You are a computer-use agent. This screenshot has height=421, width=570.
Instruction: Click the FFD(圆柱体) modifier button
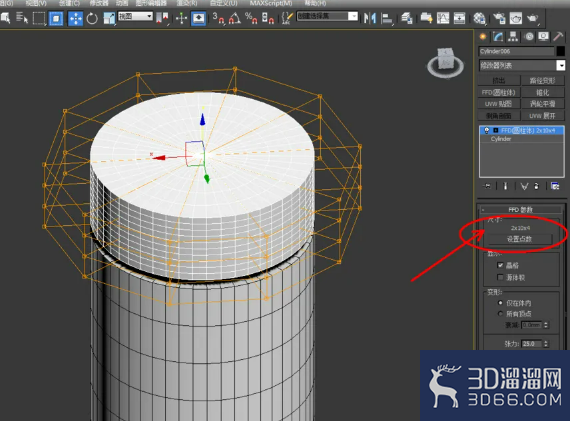point(499,92)
